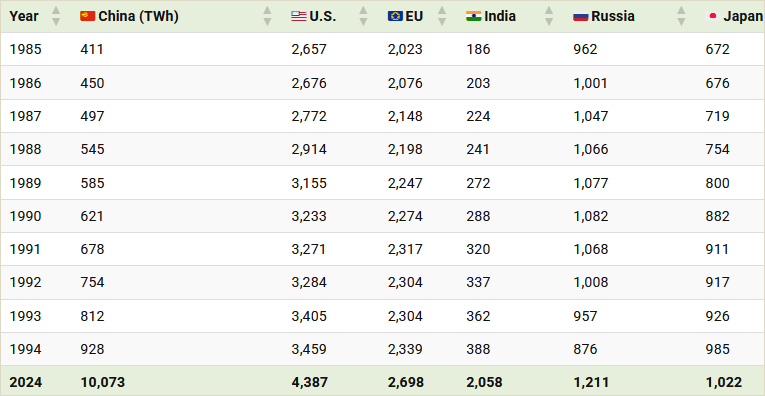765x396 pixels.
Task: Click the China flag icon in header
Action: (88, 16)
